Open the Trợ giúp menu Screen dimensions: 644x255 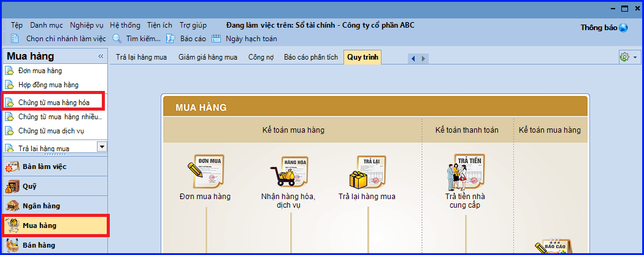pyautogui.click(x=193, y=25)
